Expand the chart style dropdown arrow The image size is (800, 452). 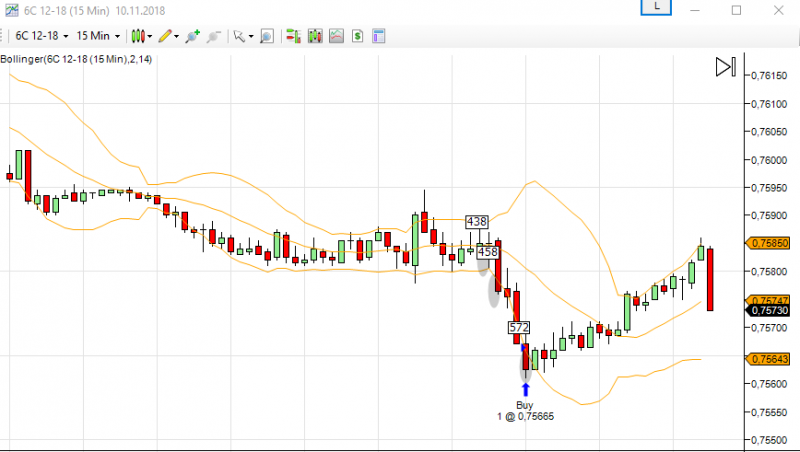coord(149,37)
